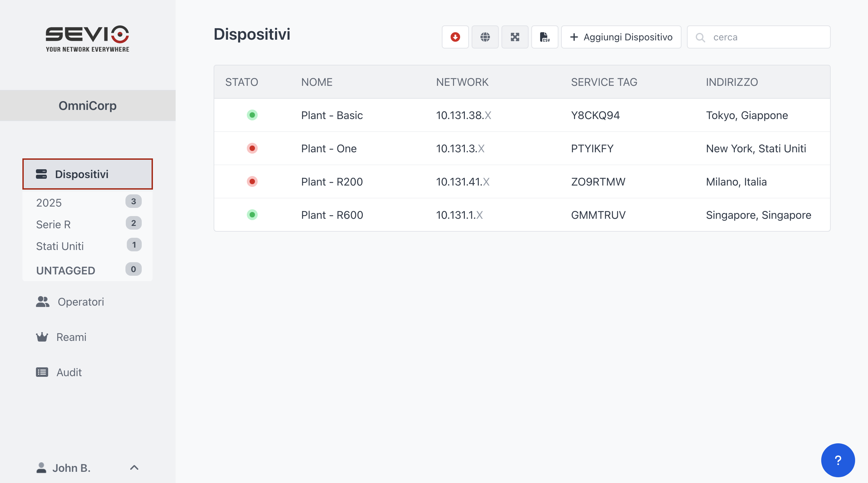Click the Audit list icon
The image size is (868, 483).
pos(42,372)
